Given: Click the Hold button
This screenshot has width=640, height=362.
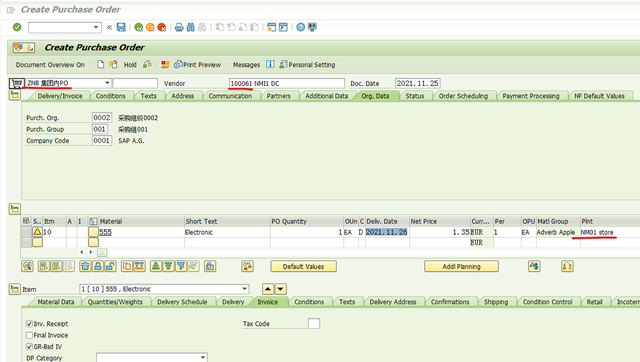Looking at the screenshot, I should tap(130, 64).
